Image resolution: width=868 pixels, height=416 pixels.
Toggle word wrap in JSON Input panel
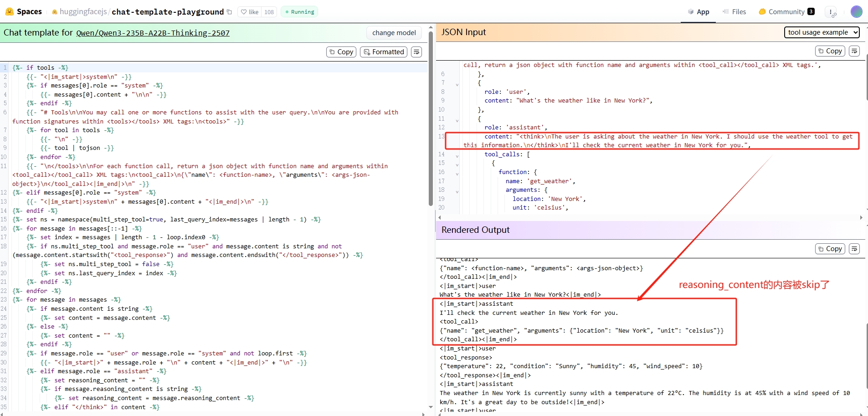click(x=855, y=51)
